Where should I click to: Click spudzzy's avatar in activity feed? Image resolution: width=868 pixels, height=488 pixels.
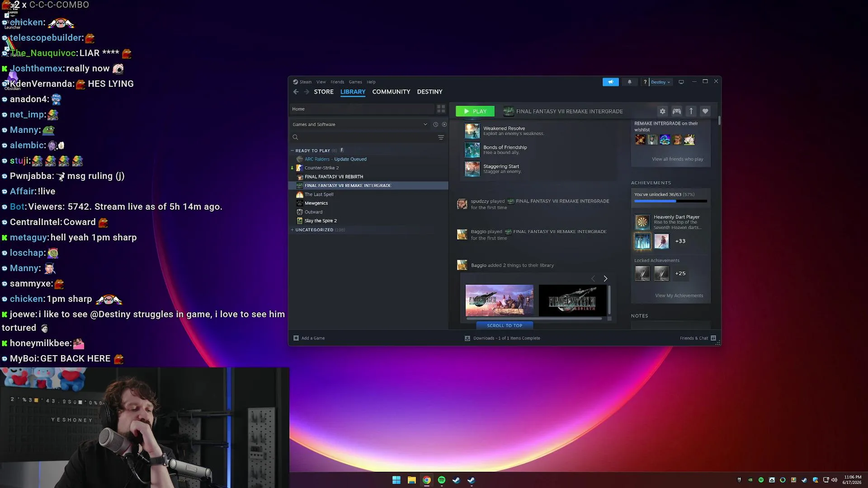coord(462,204)
